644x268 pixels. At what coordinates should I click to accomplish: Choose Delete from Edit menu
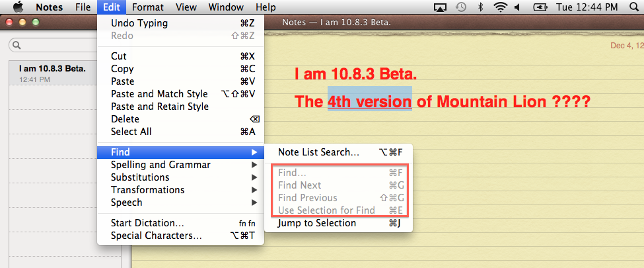click(181, 119)
